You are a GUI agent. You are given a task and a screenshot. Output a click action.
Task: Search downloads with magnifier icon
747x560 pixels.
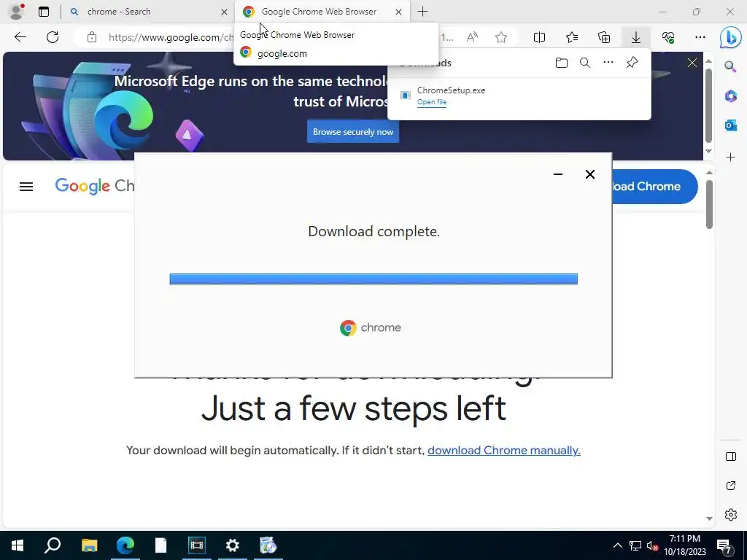click(x=585, y=63)
